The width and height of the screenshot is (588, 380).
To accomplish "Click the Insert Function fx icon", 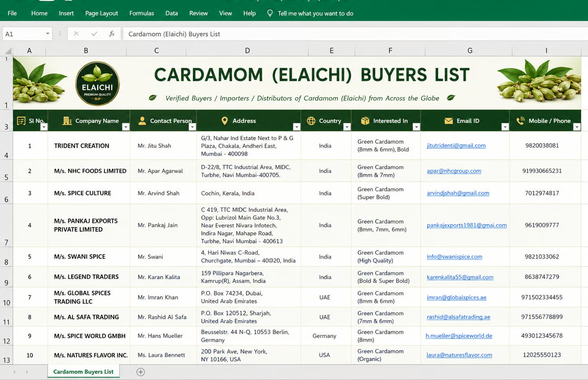I will coord(111,34).
